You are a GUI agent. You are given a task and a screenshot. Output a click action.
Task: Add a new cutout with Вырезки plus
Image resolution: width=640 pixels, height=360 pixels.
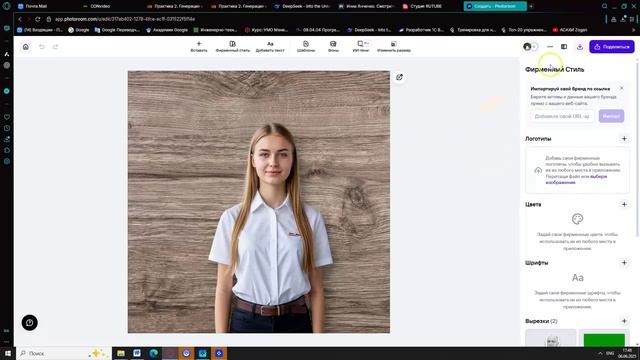624,321
